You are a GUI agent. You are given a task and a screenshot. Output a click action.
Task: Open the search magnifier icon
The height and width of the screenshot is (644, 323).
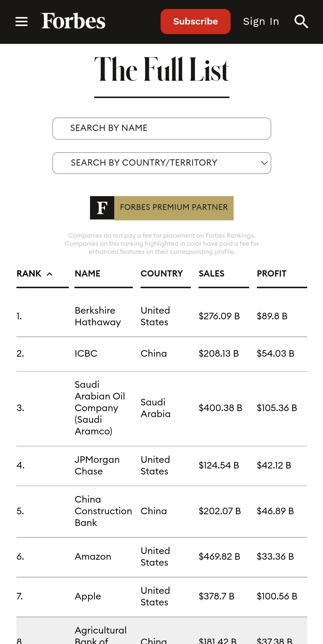pyautogui.click(x=301, y=22)
